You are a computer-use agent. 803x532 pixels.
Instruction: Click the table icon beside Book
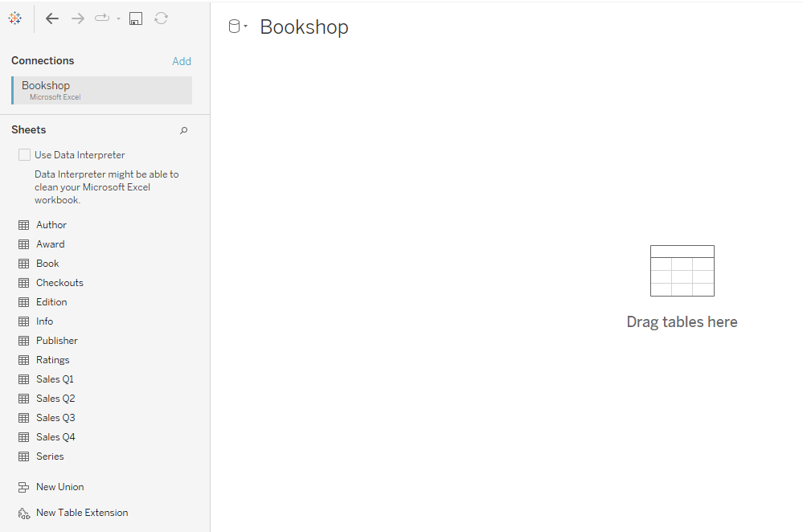tap(23, 264)
